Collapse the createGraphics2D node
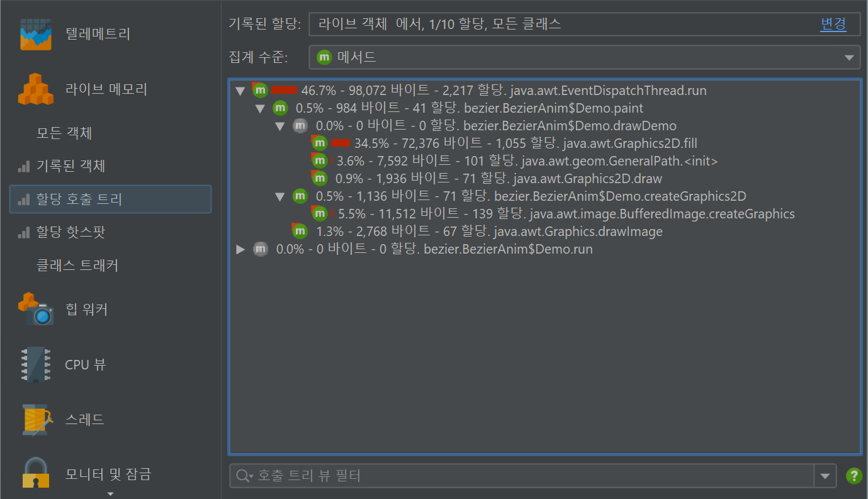The height and width of the screenshot is (499, 868). [280, 196]
